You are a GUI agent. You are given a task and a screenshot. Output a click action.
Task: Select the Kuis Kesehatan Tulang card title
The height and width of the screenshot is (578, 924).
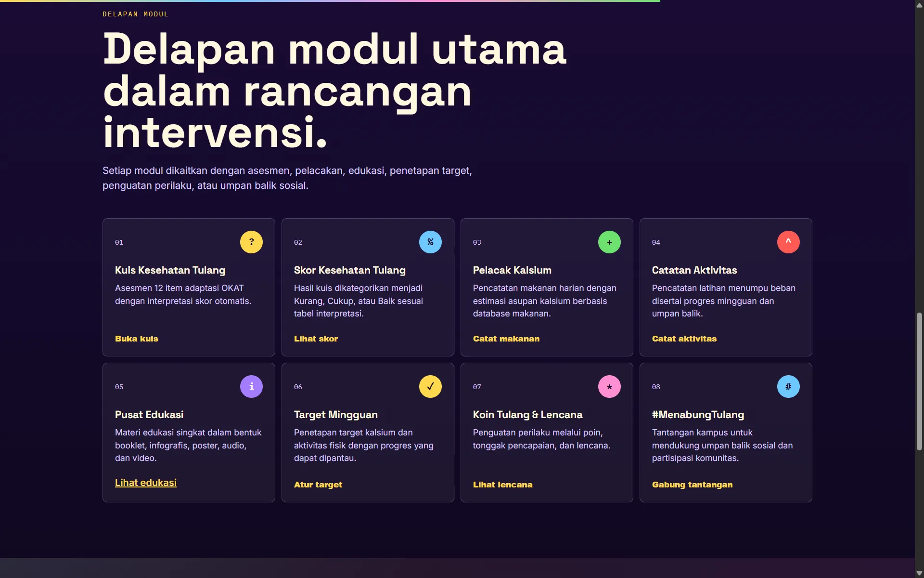pyautogui.click(x=170, y=270)
